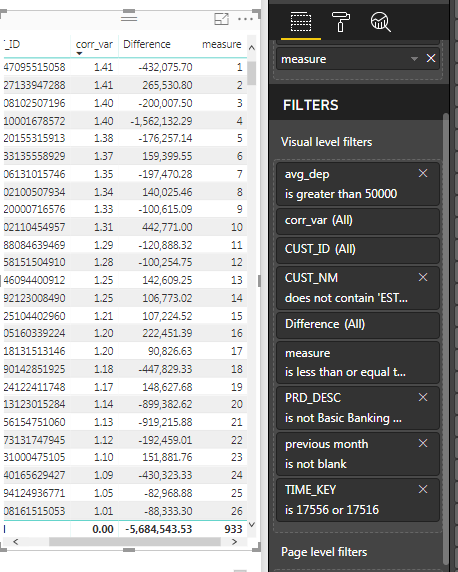Image resolution: width=458 pixels, height=572 pixels.
Task: Click the drag handle atop the table visual
Action: coord(129,18)
